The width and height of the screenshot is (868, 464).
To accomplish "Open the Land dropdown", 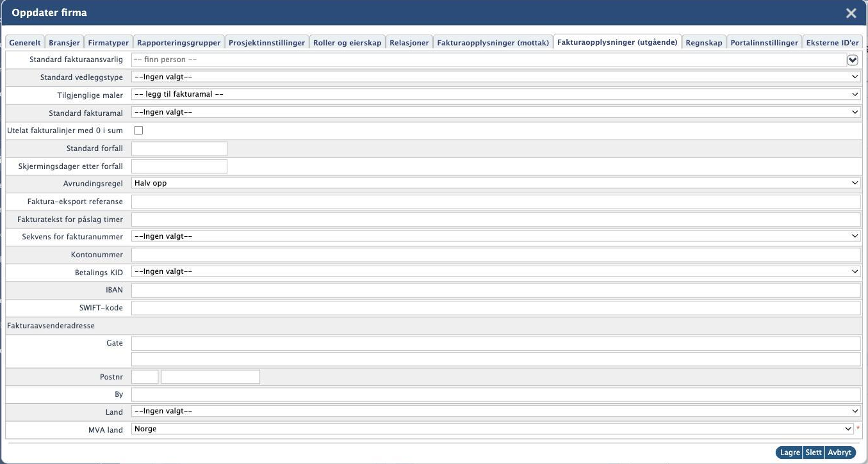I will point(496,411).
